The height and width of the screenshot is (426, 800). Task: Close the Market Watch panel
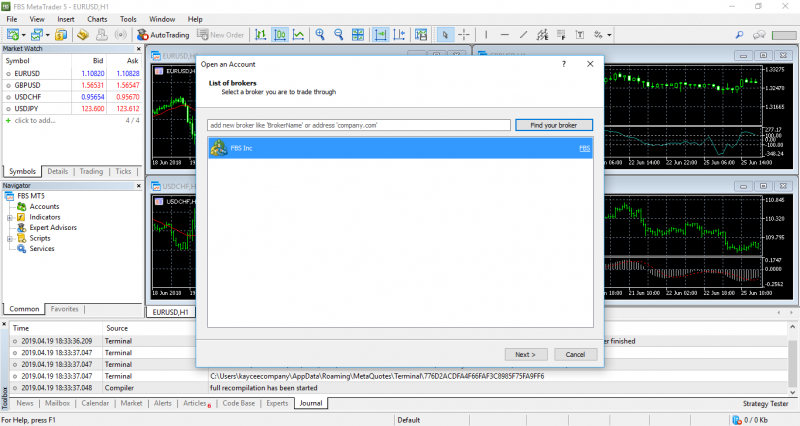[138, 49]
